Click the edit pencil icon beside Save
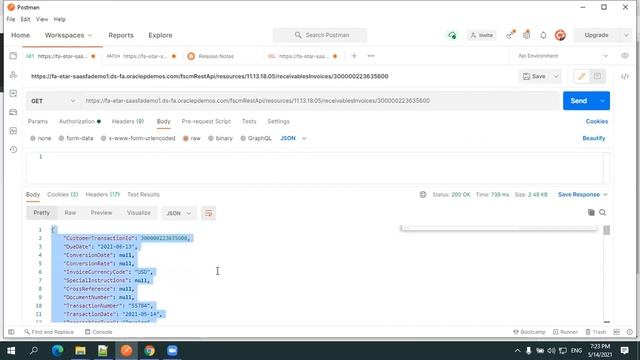The image size is (640, 360). click(x=582, y=76)
